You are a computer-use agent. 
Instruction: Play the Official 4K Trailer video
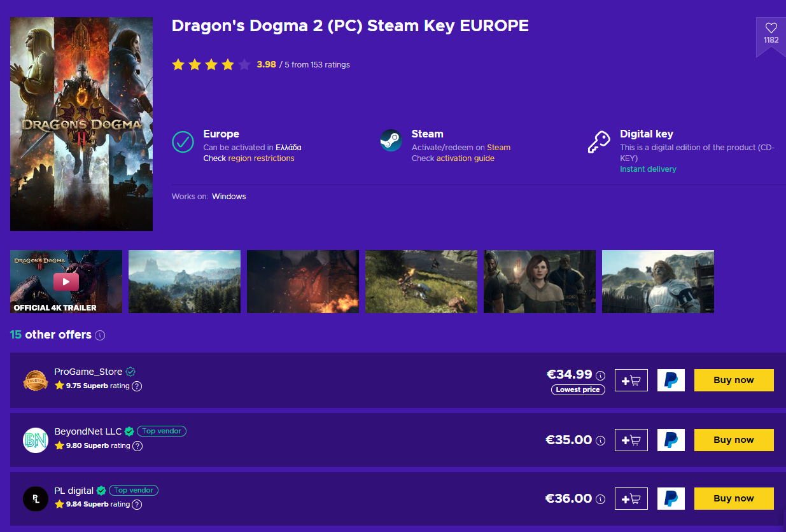66,281
